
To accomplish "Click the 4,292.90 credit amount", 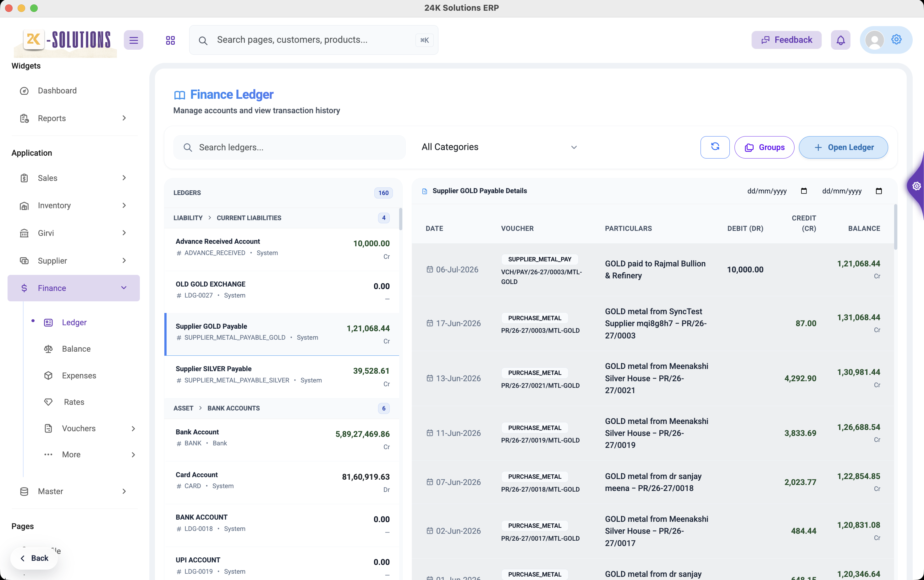I will click(x=800, y=378).
